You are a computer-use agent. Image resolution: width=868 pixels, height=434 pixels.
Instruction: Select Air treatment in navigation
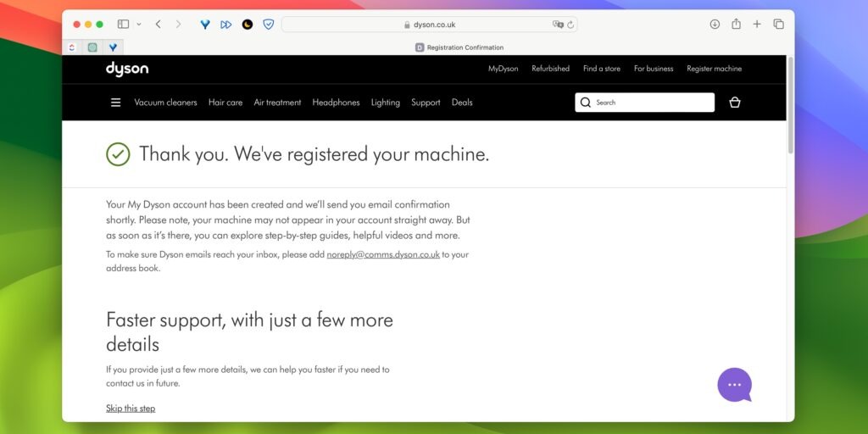pos(277,103)
